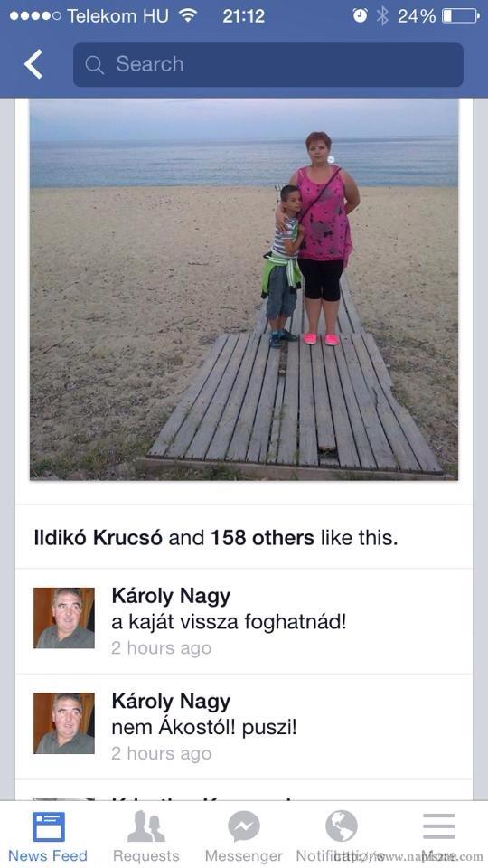Tap the back arrow icon
The image size is (488, 868).
(x=33, y=65)
